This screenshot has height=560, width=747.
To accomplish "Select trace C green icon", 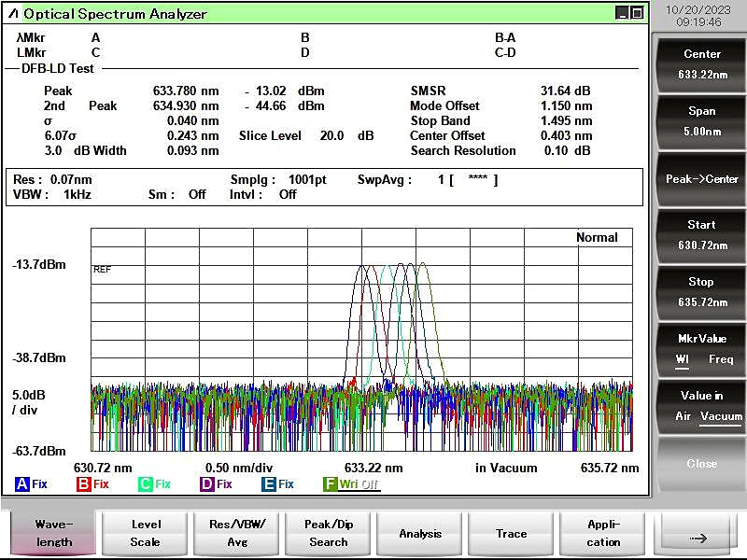I will tap(145, 484).
